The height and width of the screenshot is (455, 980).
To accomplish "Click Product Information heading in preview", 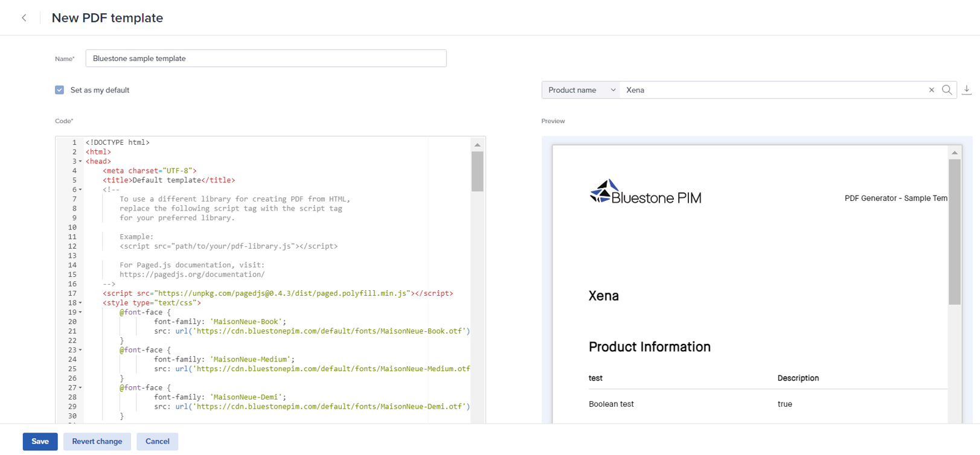I will [x=649, y=347].
